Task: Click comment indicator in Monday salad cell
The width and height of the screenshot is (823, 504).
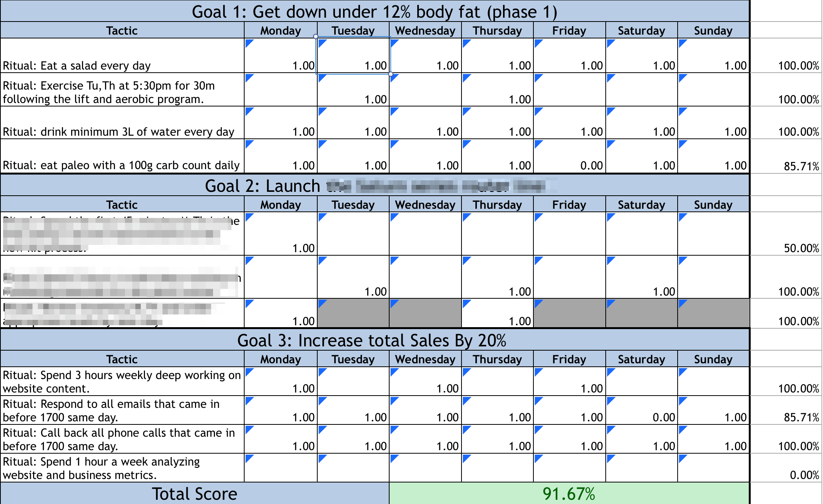Action: click(248, 42)
